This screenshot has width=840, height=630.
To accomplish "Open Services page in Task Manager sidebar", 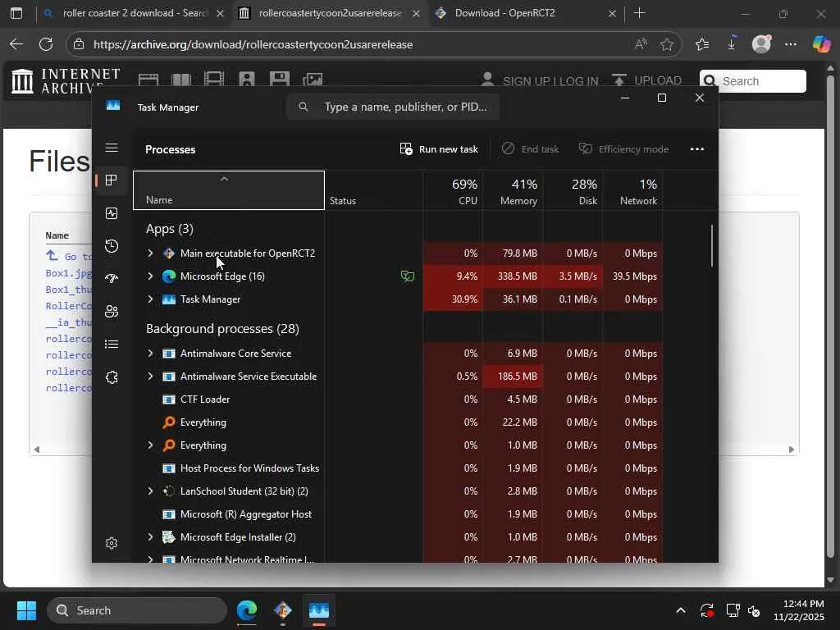I will click(112, 377).
